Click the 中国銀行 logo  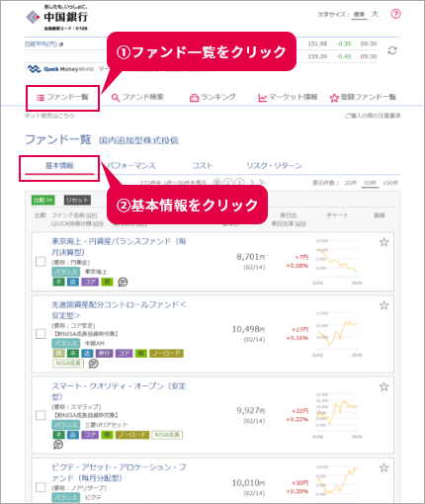[x=56, y=18]
